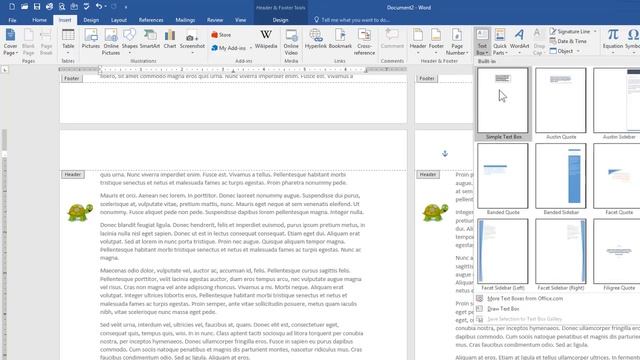The height and width of the screenshot is (360, 640).
Task: Open the Footer dropdown in ribbon
Action: point(436,42)
